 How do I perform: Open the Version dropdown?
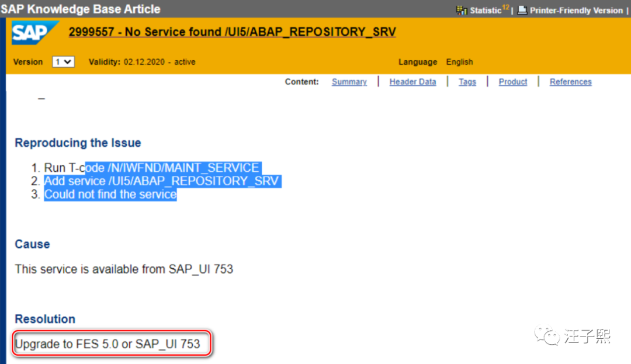tap(63, 62)
